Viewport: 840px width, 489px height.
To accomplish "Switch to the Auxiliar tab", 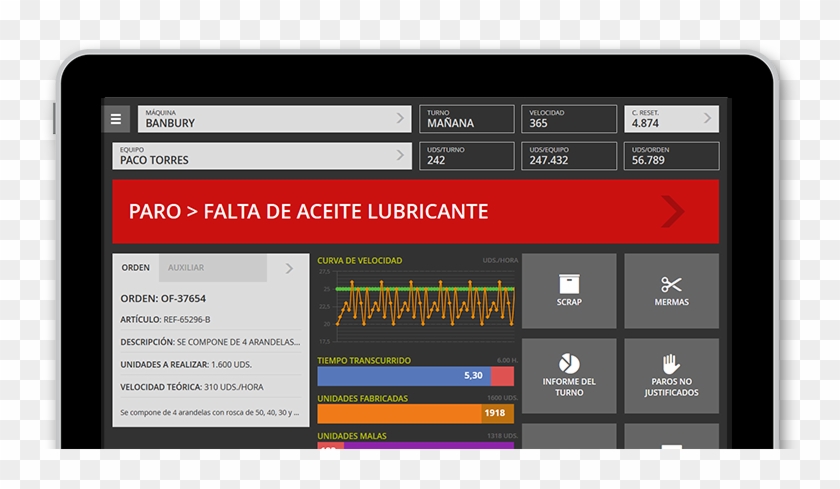I will (186, 268).
